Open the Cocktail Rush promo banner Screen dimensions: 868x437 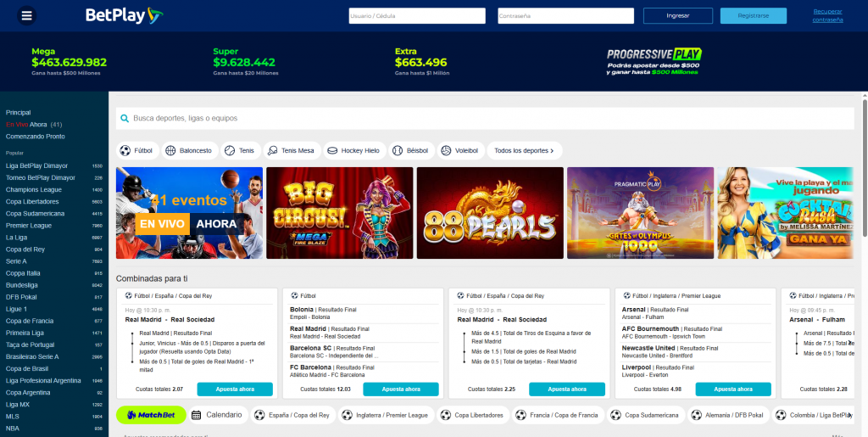[786, 213]
